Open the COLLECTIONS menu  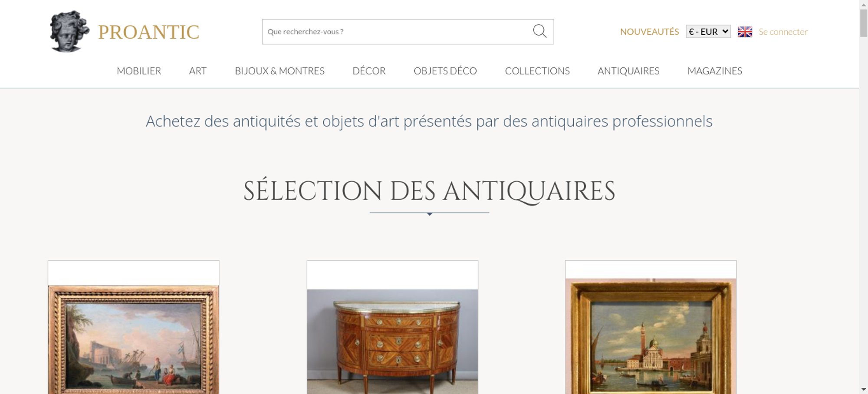537,71
